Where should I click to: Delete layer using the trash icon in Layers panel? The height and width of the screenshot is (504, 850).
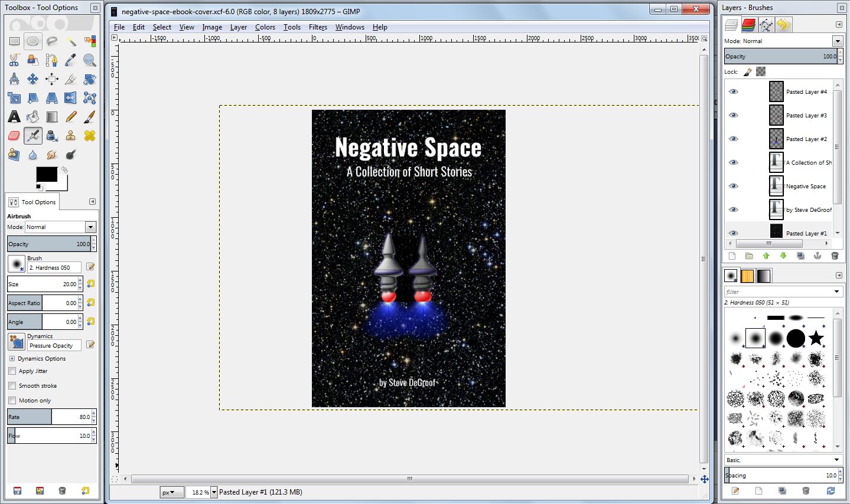click(835, 256)
